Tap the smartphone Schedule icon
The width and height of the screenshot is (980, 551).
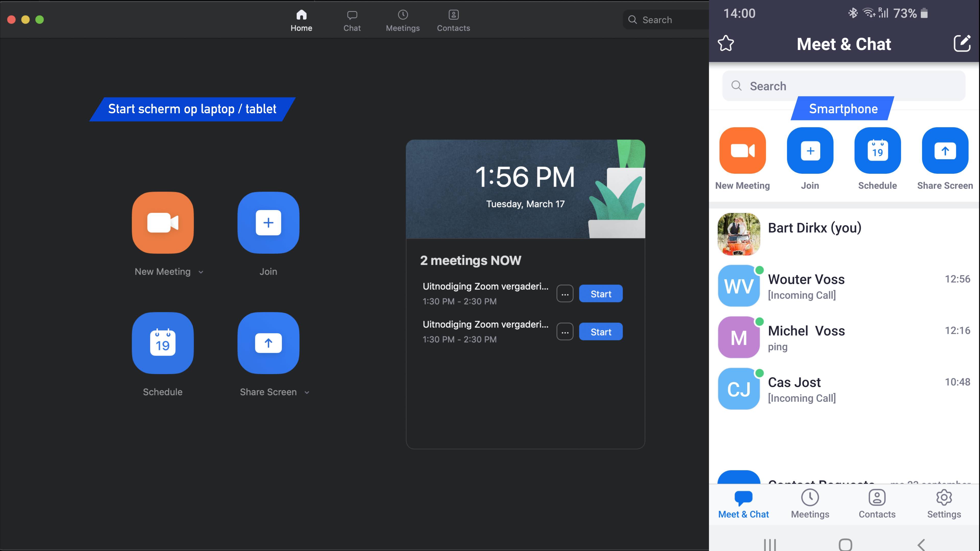click(x=877, y=151)
